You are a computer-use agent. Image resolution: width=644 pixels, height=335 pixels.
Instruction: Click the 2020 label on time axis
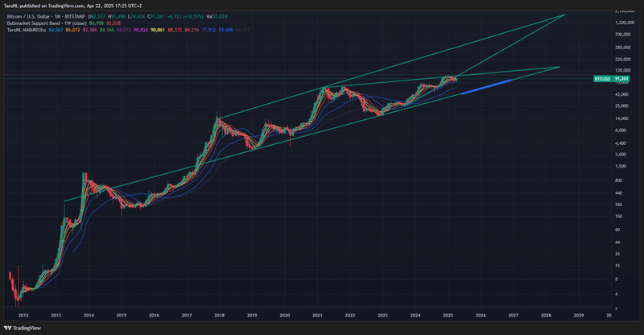285,315
